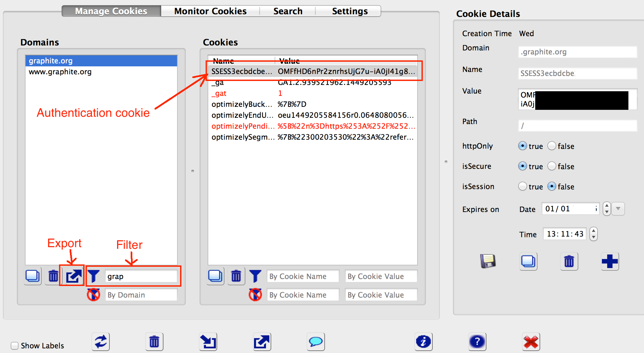
Task: Open the help question mark icon
Action: (477, 342)
